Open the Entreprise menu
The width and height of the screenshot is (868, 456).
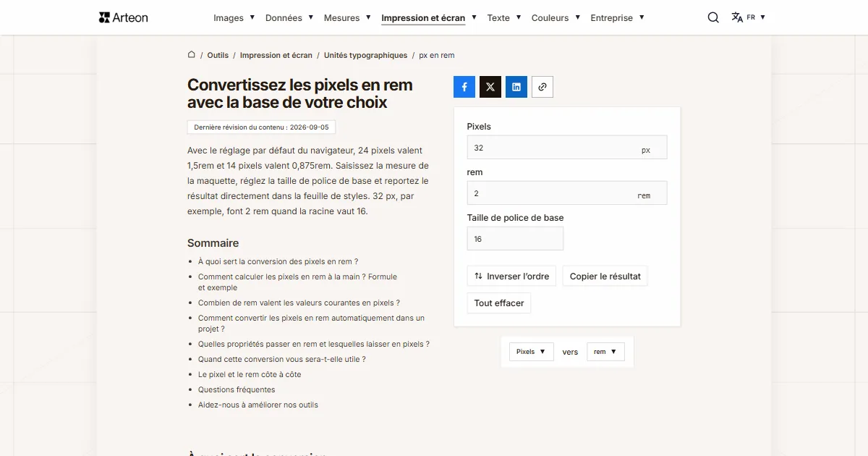pyautogui.click(x=617, y=17)
